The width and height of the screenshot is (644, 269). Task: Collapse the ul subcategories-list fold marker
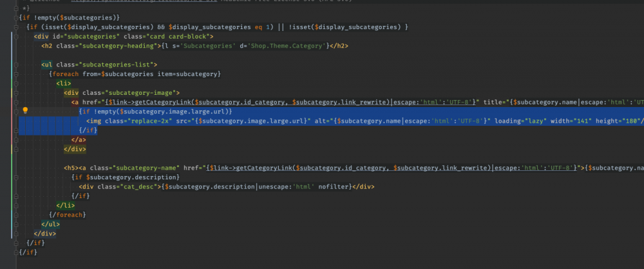[x=15, y=65]
